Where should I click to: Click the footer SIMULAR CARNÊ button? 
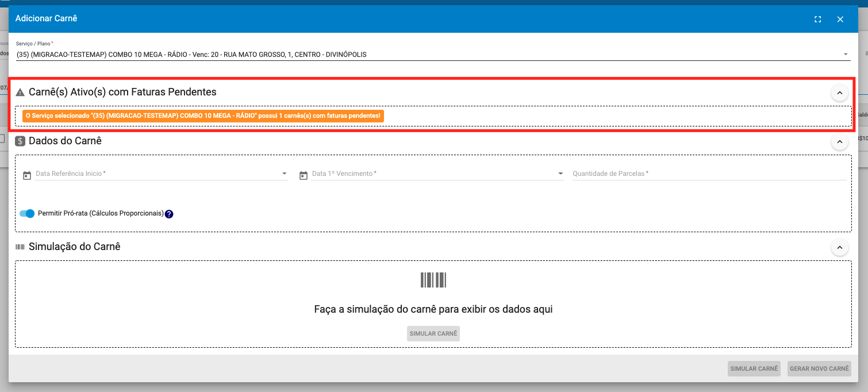pos(754,368)
